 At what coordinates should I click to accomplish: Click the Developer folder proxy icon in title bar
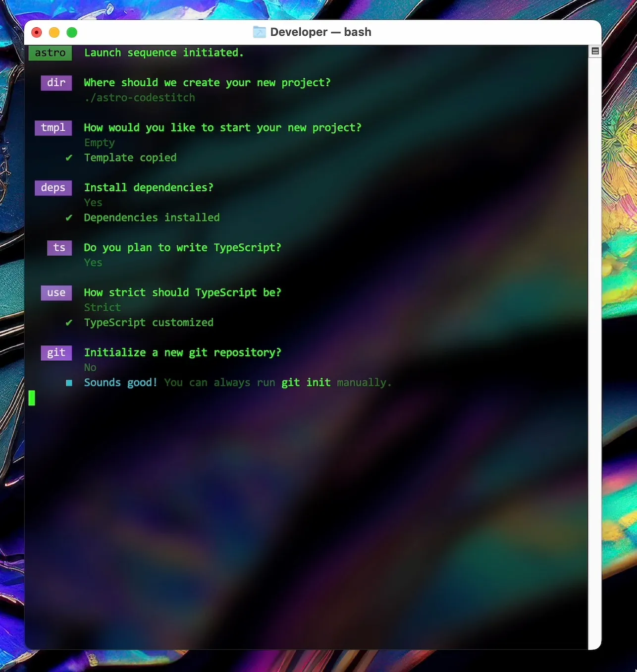[260, 32]
